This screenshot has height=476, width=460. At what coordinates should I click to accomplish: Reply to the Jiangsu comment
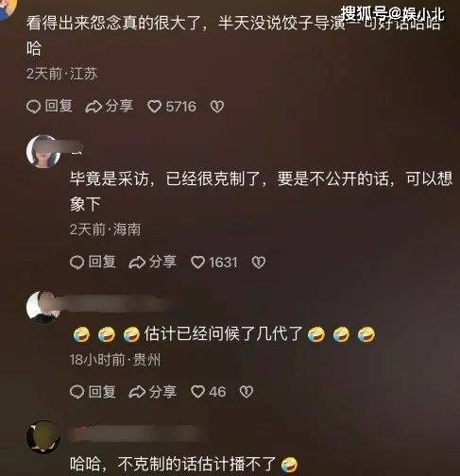pyautogui.click(x=49, y=106)
